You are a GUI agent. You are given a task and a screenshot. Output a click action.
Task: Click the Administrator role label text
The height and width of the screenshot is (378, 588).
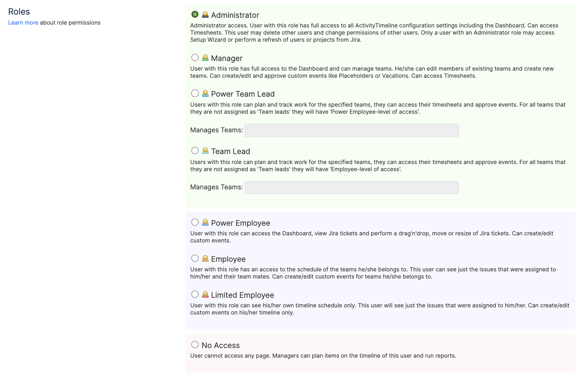(x=235, y=15)
